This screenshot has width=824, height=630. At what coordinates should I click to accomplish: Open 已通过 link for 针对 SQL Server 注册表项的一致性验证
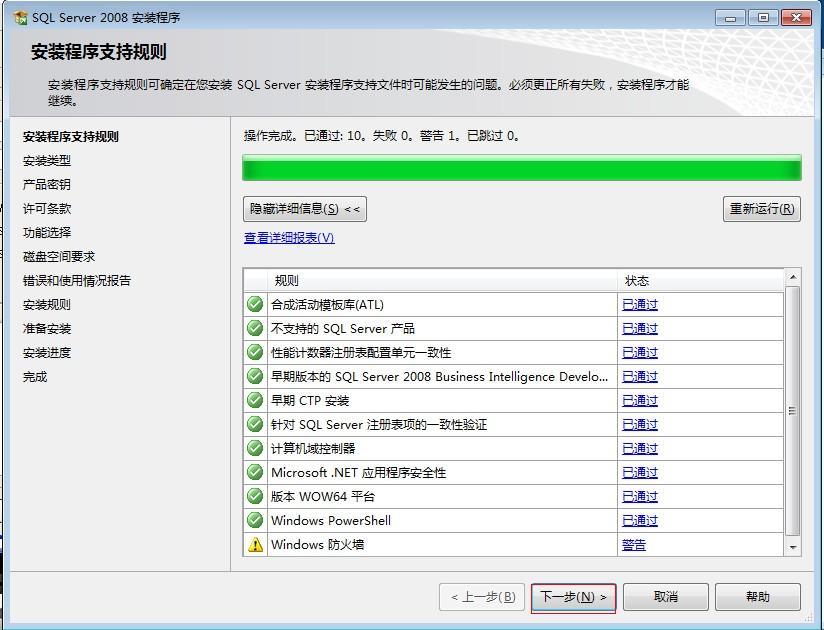click(x=640, y=425)
